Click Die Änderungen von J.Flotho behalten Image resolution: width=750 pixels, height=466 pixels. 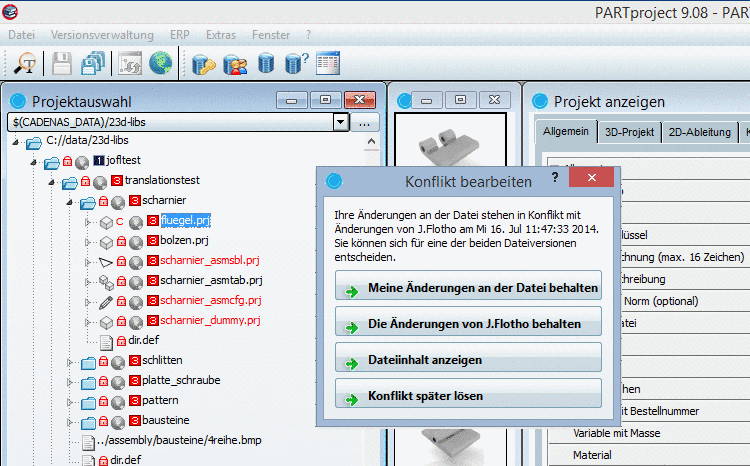468,322
